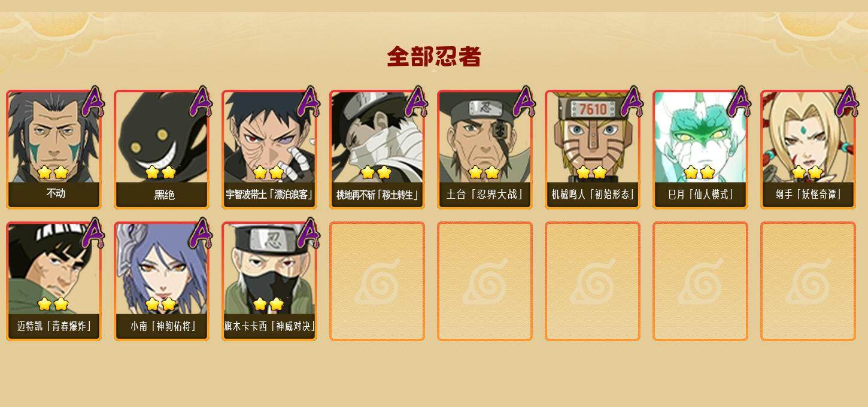The image size is (868, 407).
Task: Pick 机械鸣人「初始形态」 ninja card
Action: coord(593,150)
